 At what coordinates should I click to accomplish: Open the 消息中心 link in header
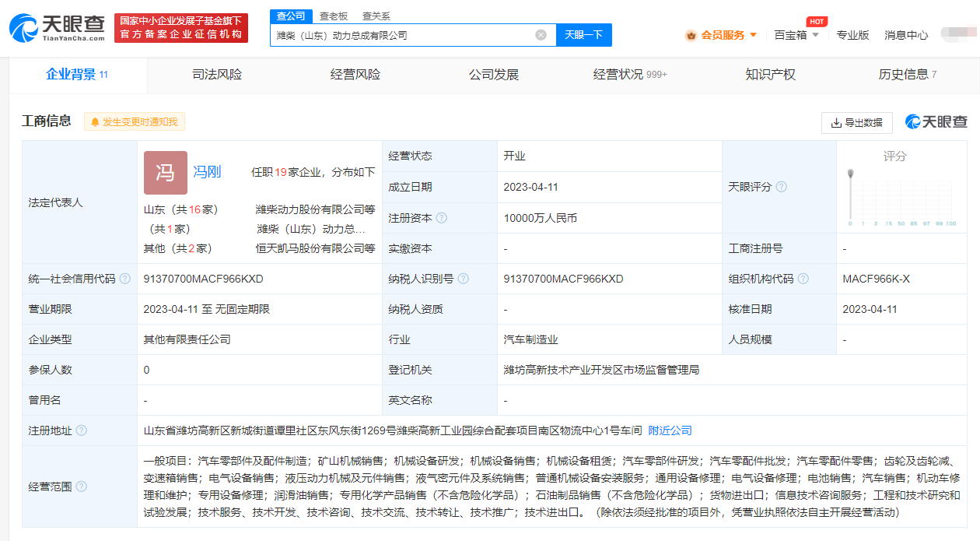(x=906, y=35)
